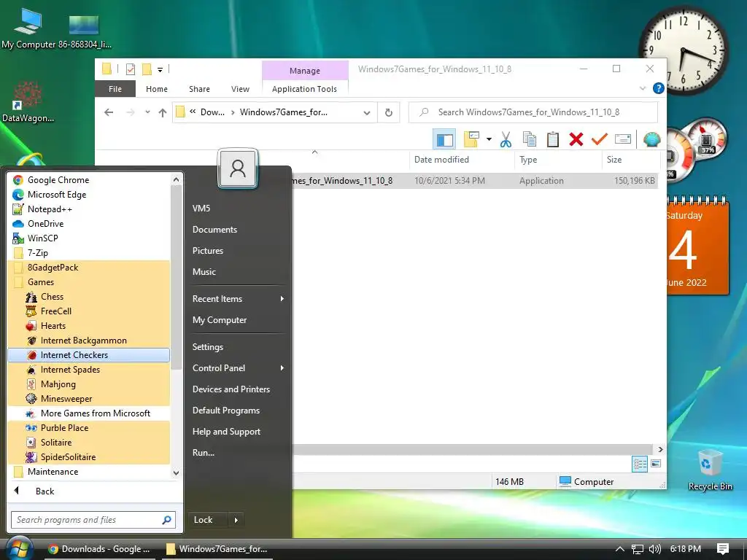The height and width of the screenshot is (560, 747).
Task: Open Internet Backgammon
Action: (88, 341)
